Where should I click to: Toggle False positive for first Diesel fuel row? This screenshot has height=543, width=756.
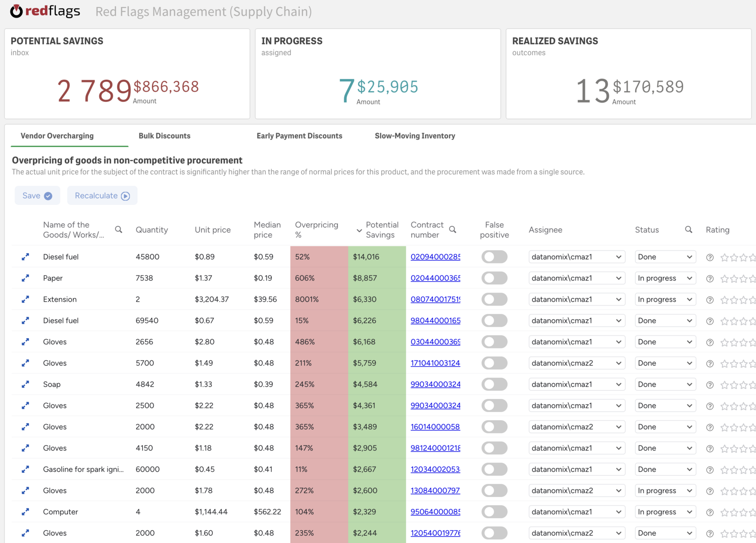(494, 257)
